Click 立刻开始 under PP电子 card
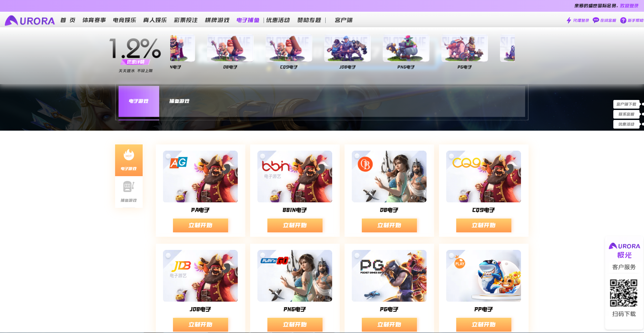 coord(484,325)
